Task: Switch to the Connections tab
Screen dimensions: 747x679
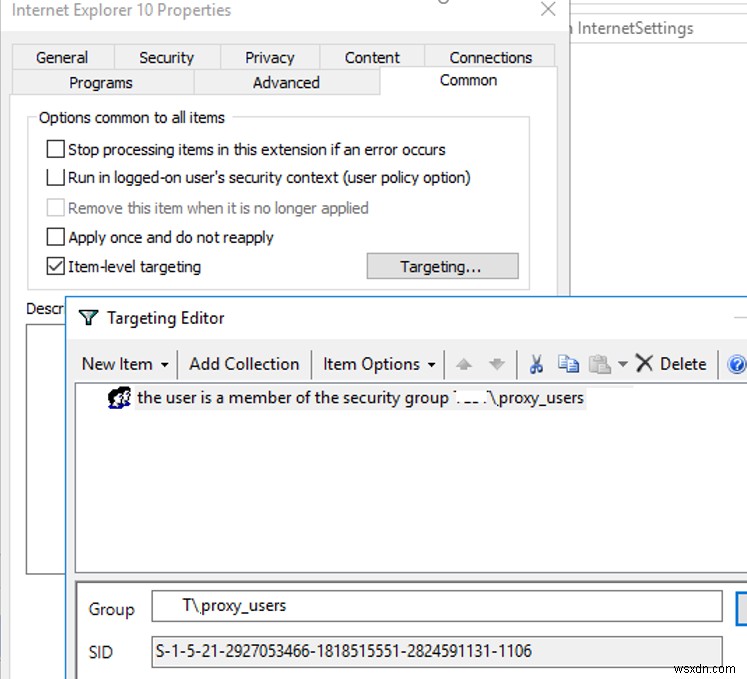Action: 490,58
